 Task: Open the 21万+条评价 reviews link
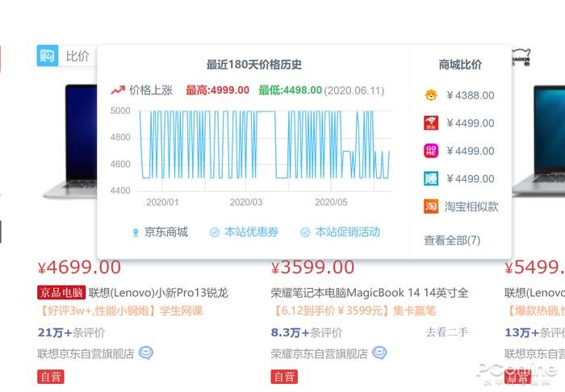coord(71,332)
